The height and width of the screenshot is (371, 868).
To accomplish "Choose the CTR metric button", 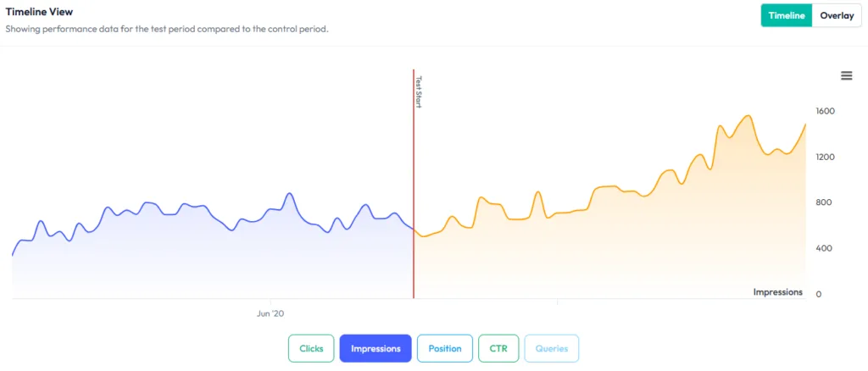I will 498,348.
